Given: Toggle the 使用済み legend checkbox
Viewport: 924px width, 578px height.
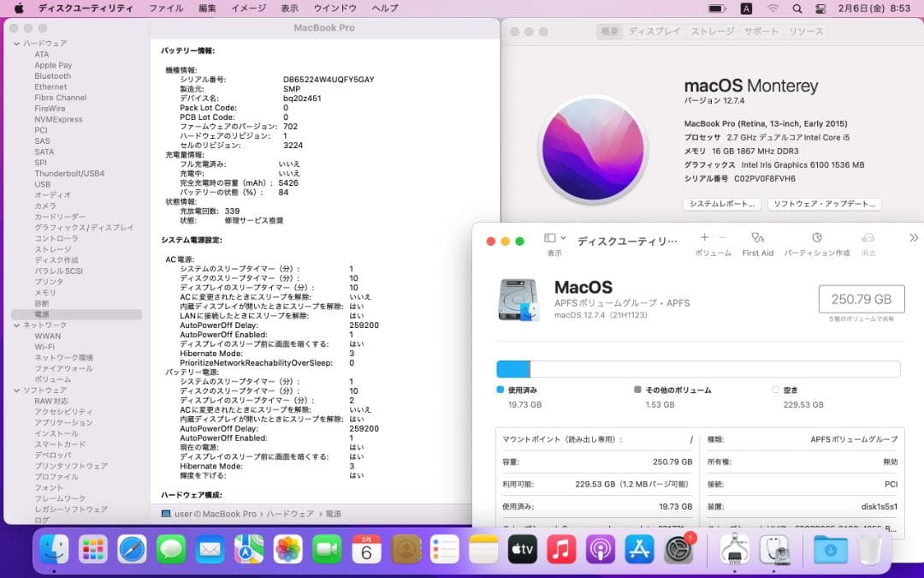Looking at the screenshot, I should coord(500,390).
